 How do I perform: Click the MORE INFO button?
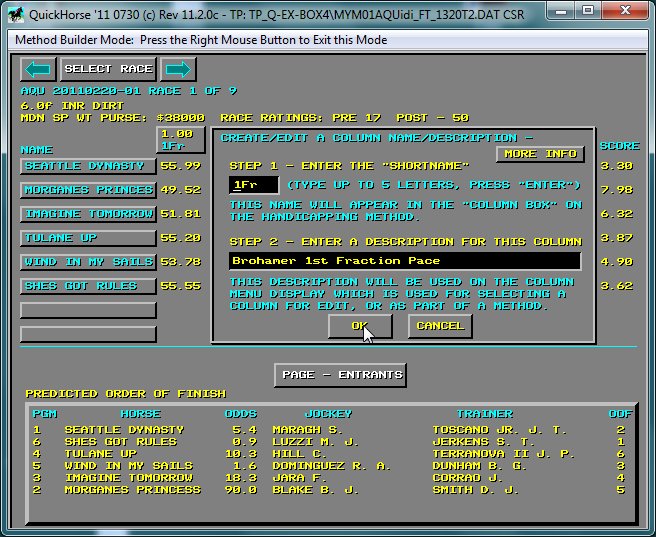click(x=540, y=154)
